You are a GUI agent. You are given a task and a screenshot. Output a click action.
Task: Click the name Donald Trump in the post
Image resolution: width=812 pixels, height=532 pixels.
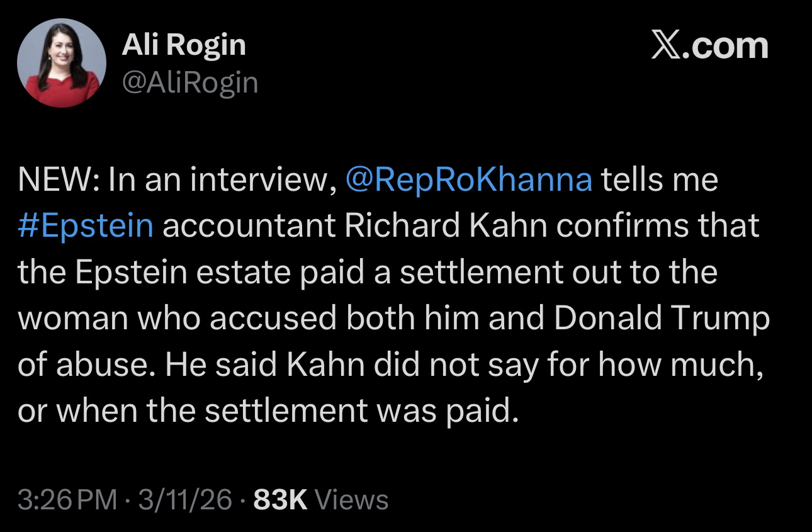tap(662, 319)
